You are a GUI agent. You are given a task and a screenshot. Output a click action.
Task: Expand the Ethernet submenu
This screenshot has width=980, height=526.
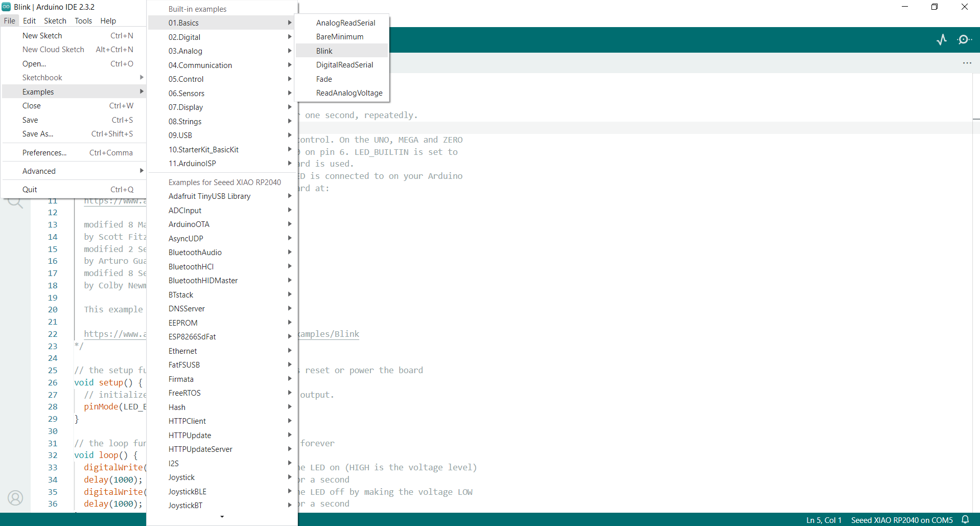pos(222,351)
